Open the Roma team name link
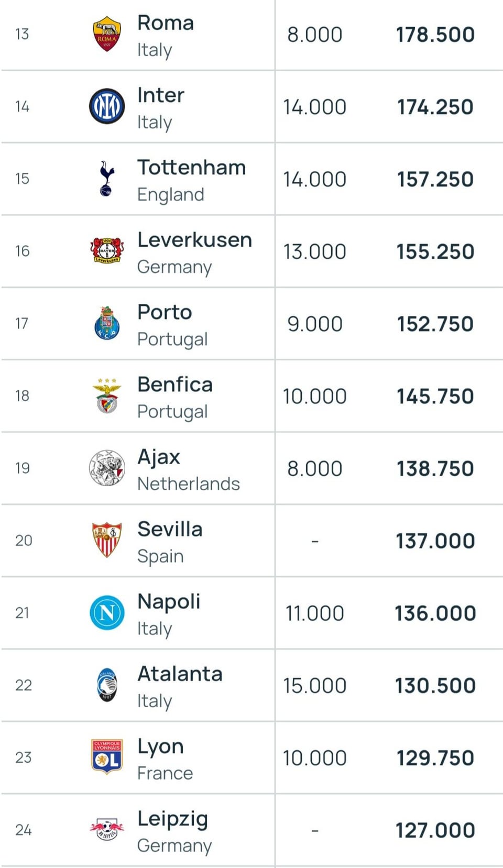Screen dimensions: 503x868 166,23
